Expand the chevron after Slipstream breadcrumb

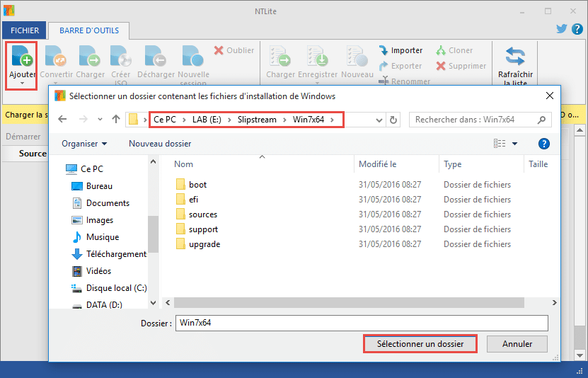click(x=284, y=120)
